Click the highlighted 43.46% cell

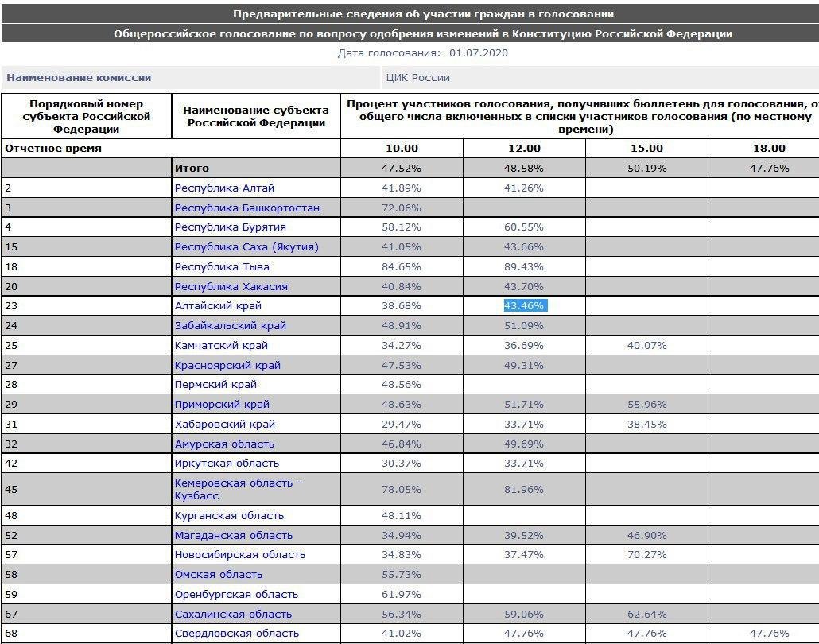(x=525, y=305)
